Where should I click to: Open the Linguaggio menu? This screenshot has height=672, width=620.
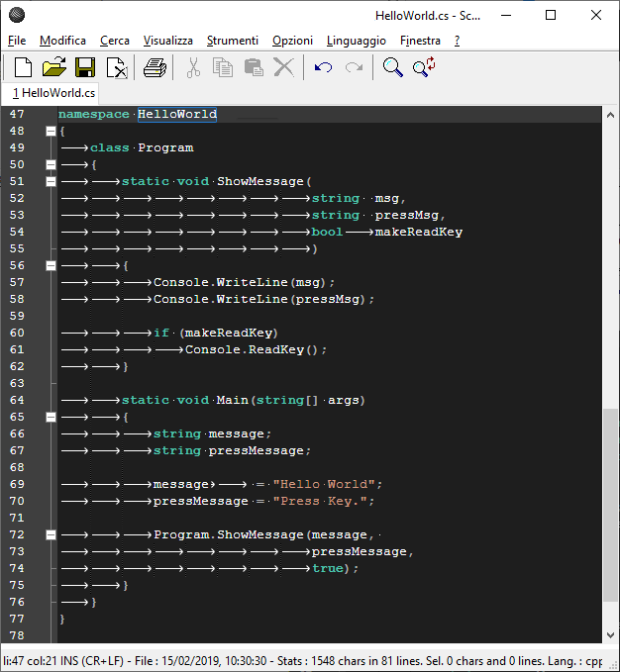pos(356,41)
